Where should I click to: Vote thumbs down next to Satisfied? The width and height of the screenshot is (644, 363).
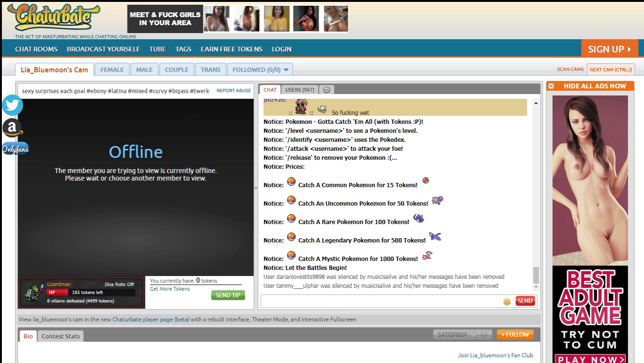tap(484, 335)
